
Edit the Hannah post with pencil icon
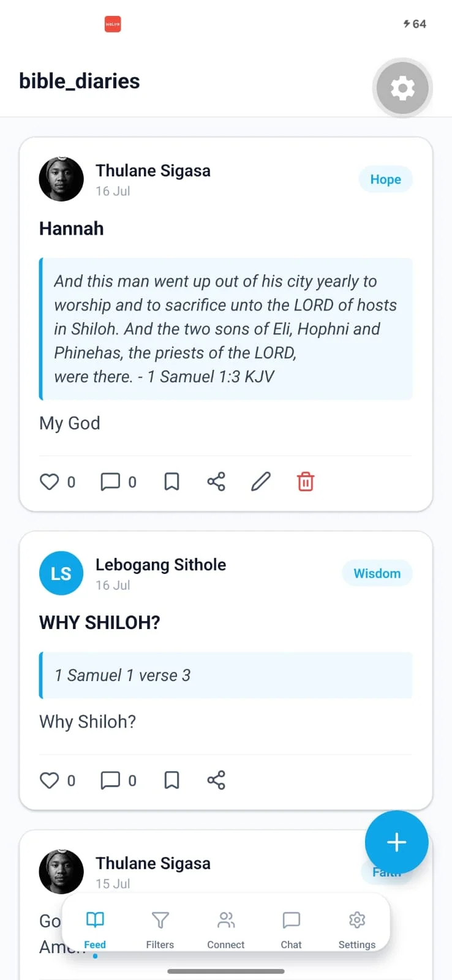coord(261,482)
